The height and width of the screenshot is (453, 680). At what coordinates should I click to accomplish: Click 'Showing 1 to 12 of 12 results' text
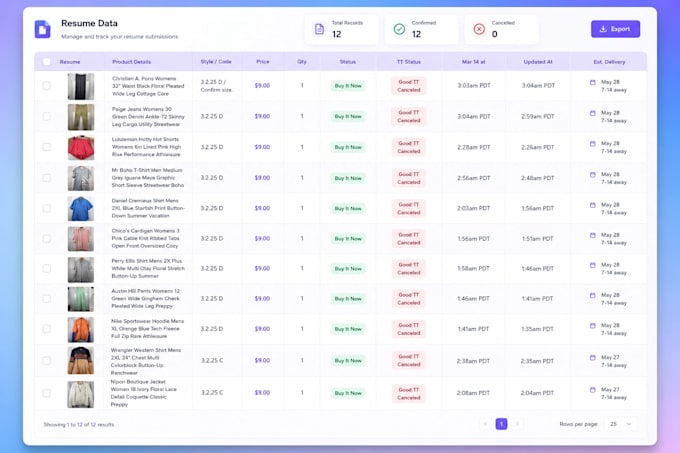pos(79,424)
